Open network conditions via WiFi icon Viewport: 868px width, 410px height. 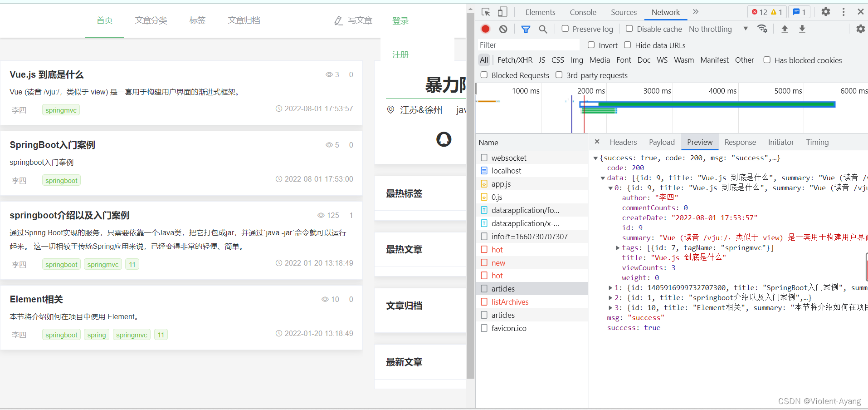tap(763, 29)
